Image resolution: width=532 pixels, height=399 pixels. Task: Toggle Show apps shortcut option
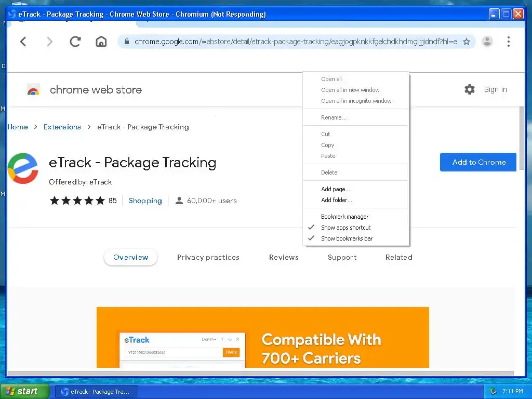(356, 228)
